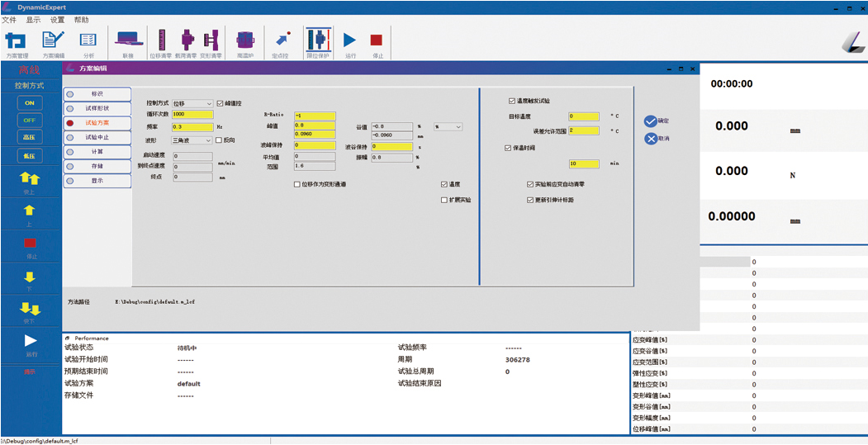Uncheck the 峰值控 checkbox

(x=220, y=103)
